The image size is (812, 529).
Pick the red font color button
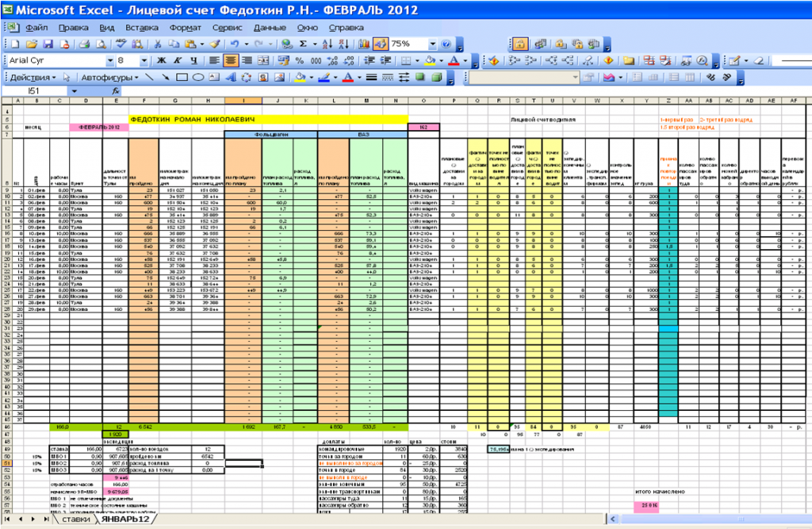tap(454, 60)
